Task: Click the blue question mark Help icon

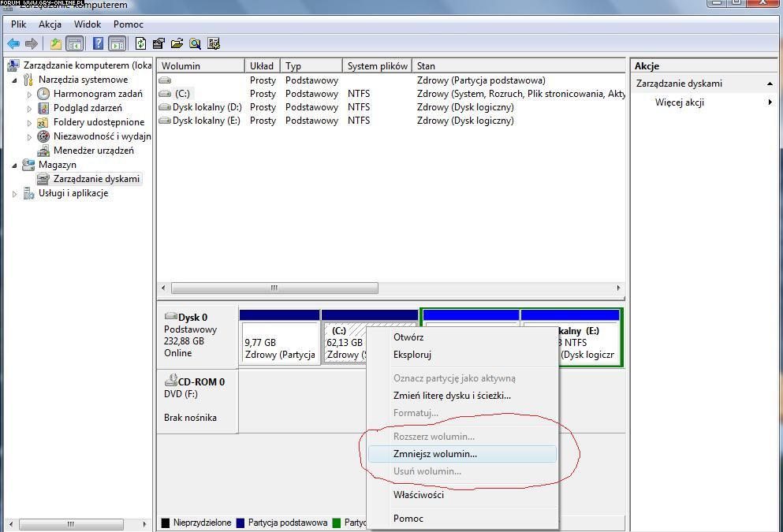Action: [x=98, y=44]
